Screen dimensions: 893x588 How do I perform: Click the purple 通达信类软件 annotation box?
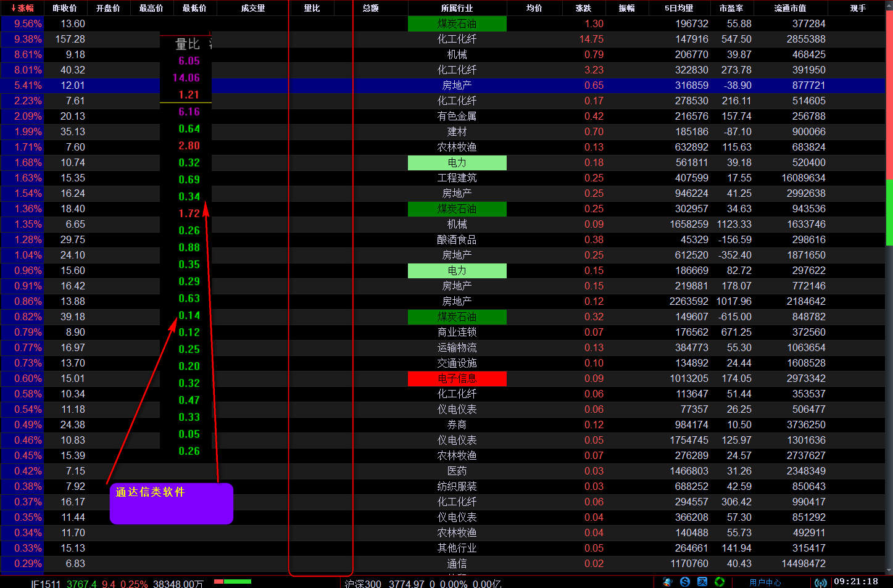point(171,503)
